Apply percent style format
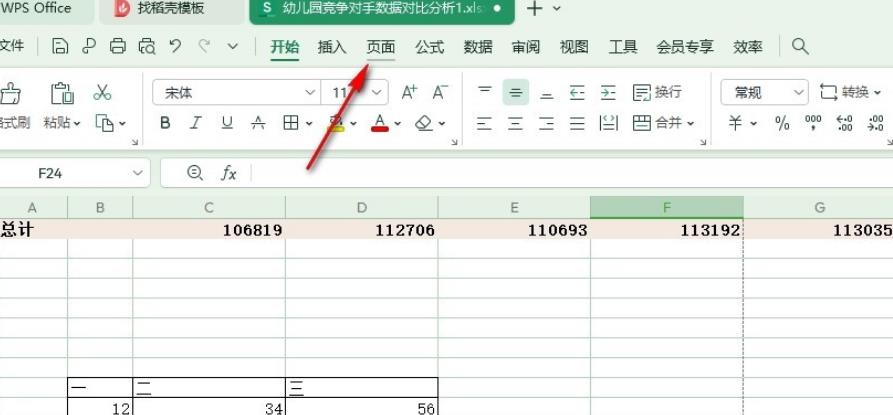Viewport: 893px width, 415px height. click(783, 123)
